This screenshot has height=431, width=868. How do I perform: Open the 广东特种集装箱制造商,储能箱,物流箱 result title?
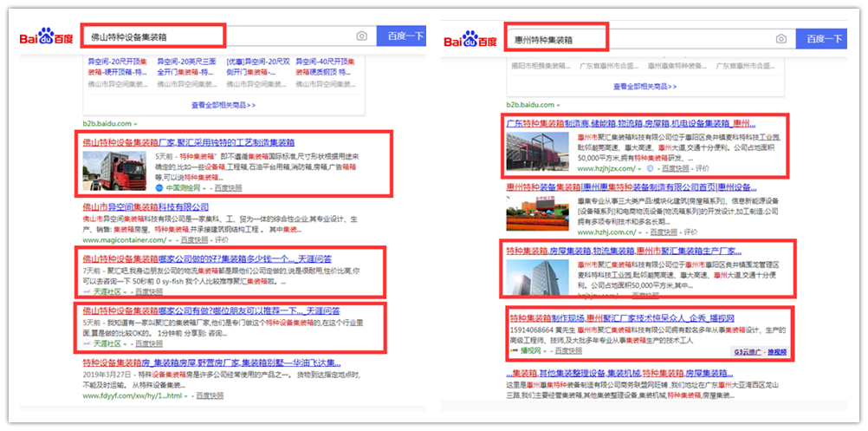click(x=631, y=123)
